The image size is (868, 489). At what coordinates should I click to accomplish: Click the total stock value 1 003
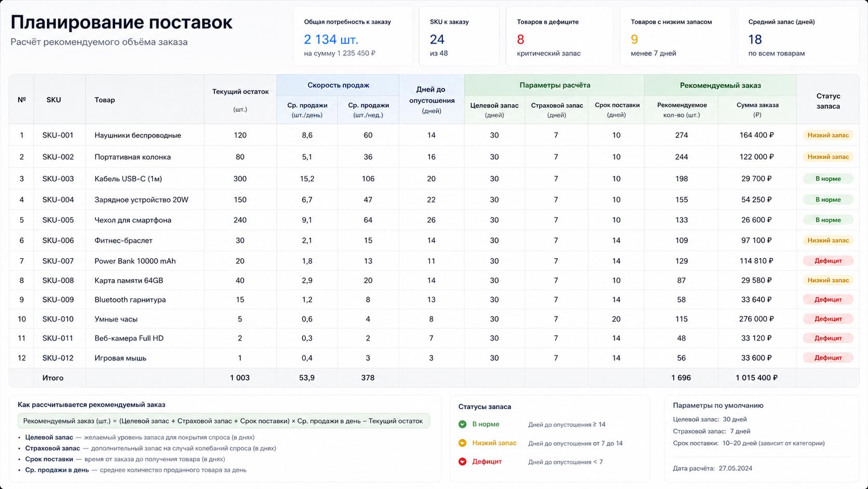point(240,378)
